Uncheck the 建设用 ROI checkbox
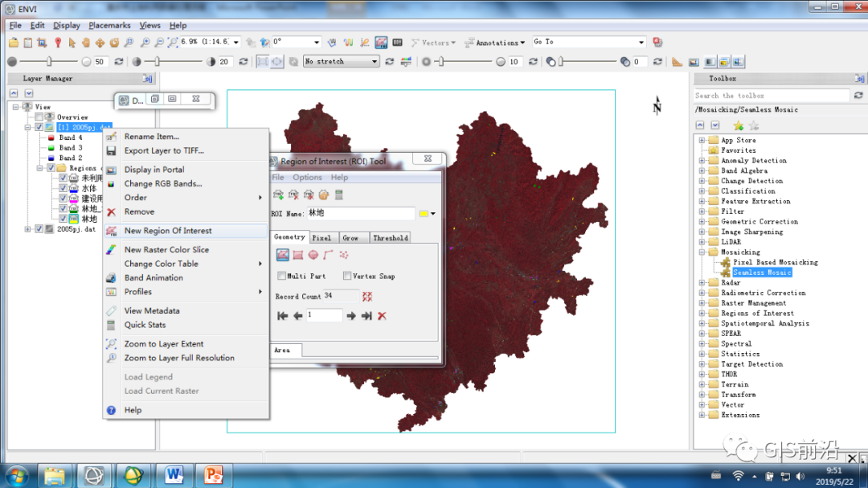The height and width of the screenshot is (488, 868). point(63,199)
